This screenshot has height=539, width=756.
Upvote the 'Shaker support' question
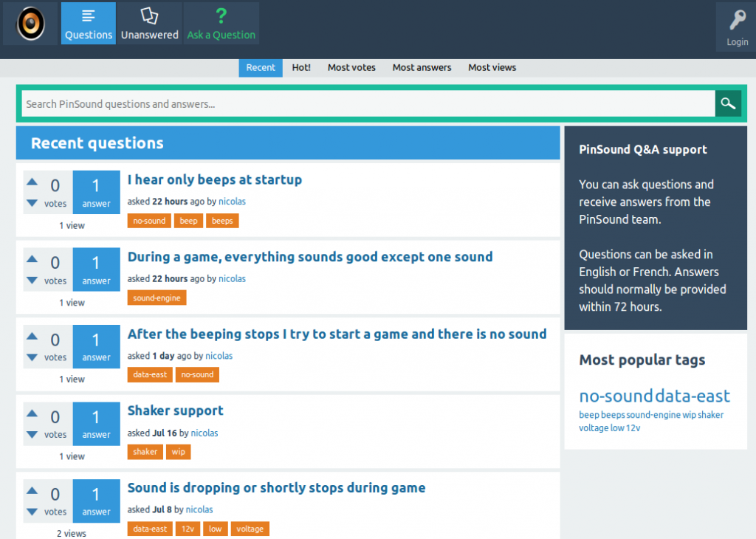(32, 413)
